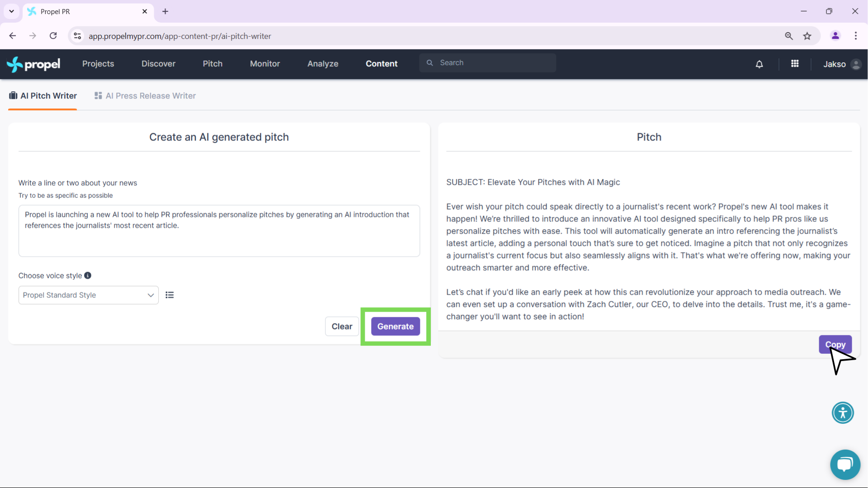868x488 pixels.
Task: Open the Discover menu
Action: [x=158, y=64]
